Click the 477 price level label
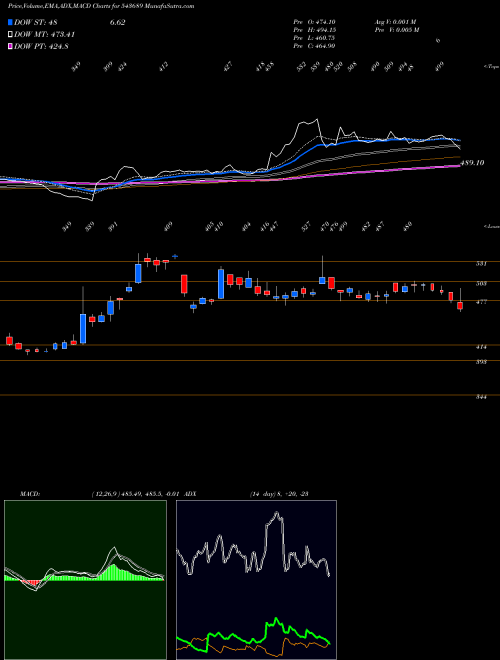Screen dimensions: 500x660 click(x=481, y=302)
